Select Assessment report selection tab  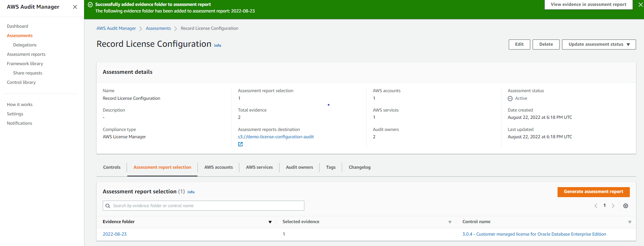click(162, 167)
